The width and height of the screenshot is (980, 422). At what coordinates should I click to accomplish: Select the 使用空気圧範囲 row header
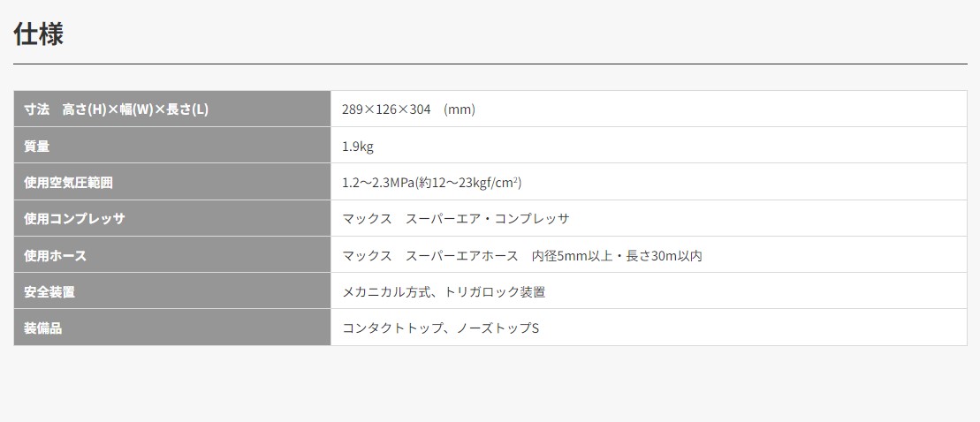(172, 182)
